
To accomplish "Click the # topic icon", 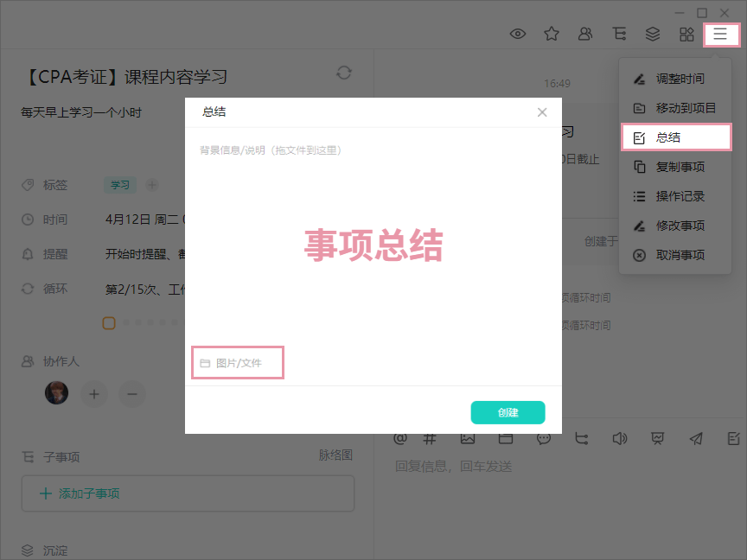I will (x=429, y=438).
